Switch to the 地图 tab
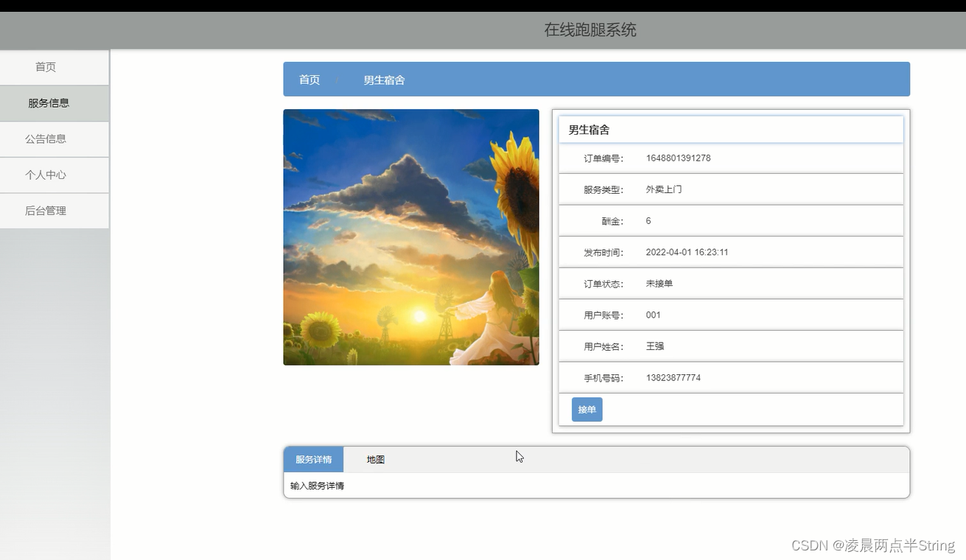This screenshot has width=966, height=560. tap(376, 459)
